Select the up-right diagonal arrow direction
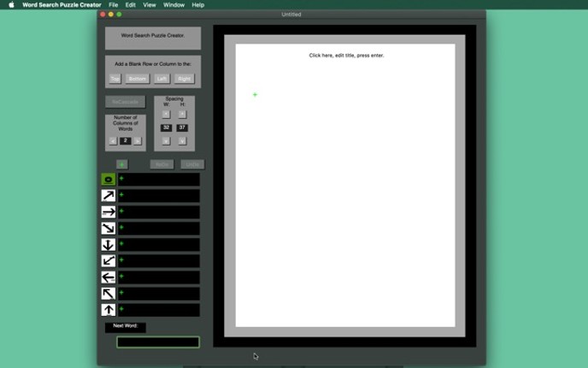588x368 pixels. pyautogui.click(x=109, y=196)
